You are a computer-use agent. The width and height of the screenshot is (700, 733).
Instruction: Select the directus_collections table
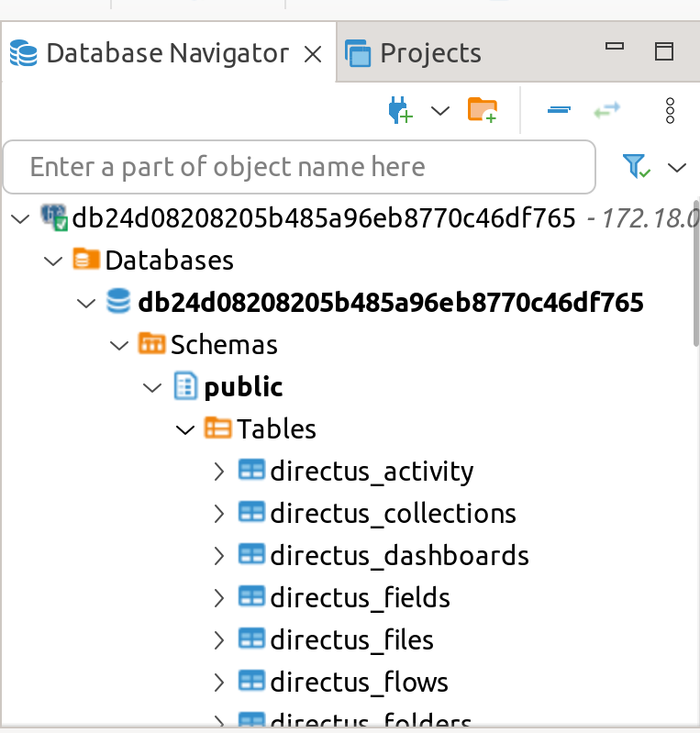click(x=393, y=514)
